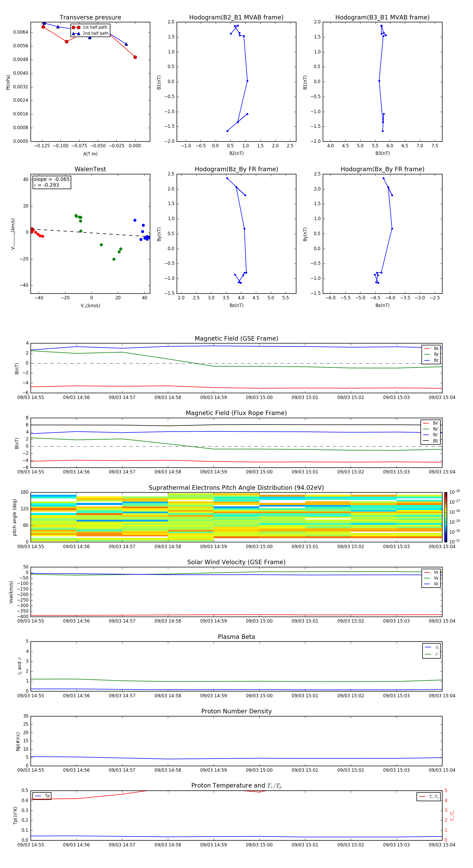This screenshot has width=473, height=868.
Task: Select the "2nd half path" legend entry
Action: click(90, 33)
